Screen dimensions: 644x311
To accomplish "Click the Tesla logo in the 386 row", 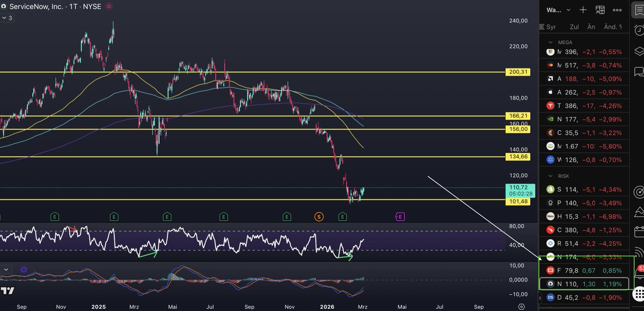I will click(x=550, y=105).
